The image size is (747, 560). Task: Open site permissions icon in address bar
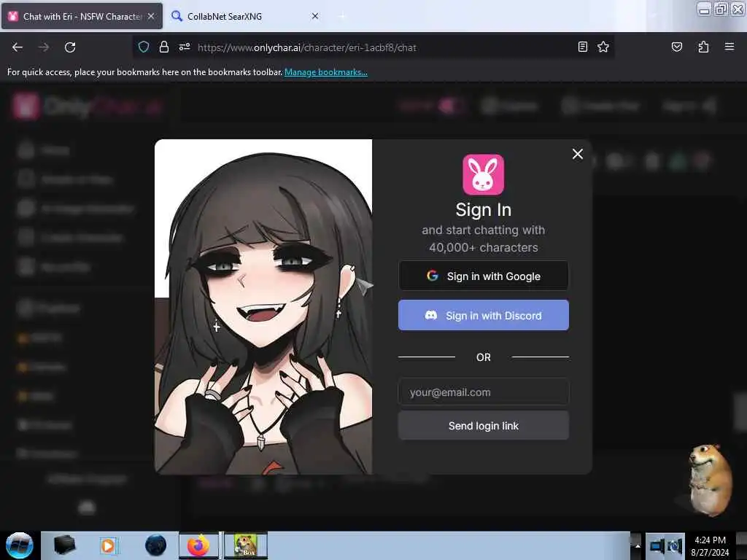point(185,47)
